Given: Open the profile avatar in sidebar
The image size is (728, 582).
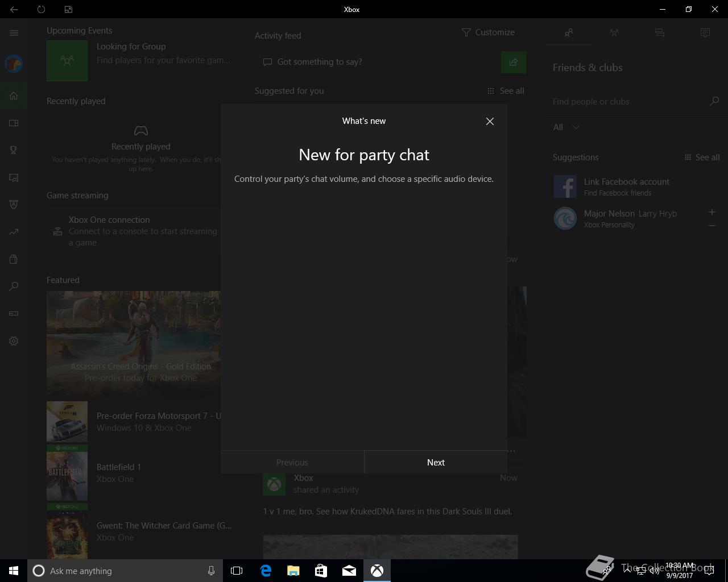Looking at the screenshot, I should click(14, 64).
